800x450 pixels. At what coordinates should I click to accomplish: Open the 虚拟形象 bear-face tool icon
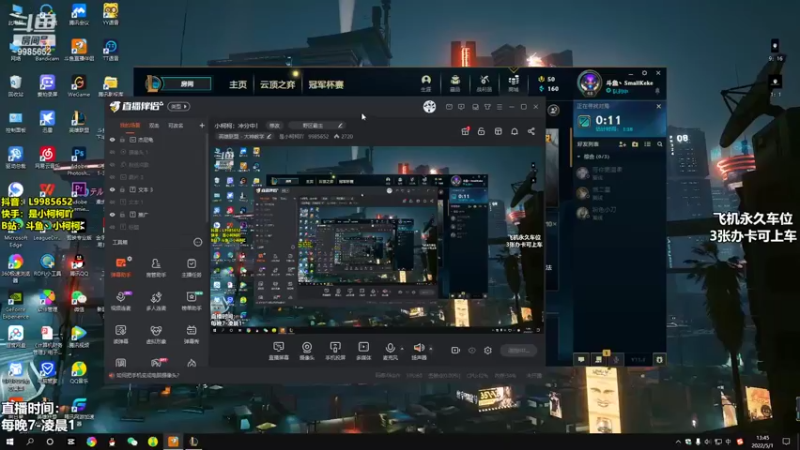(156, 334)
